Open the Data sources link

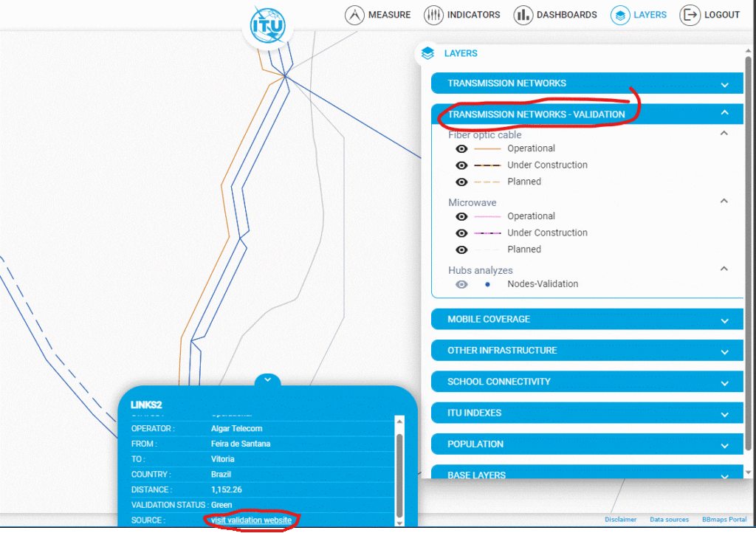click(x=669, y=520)
